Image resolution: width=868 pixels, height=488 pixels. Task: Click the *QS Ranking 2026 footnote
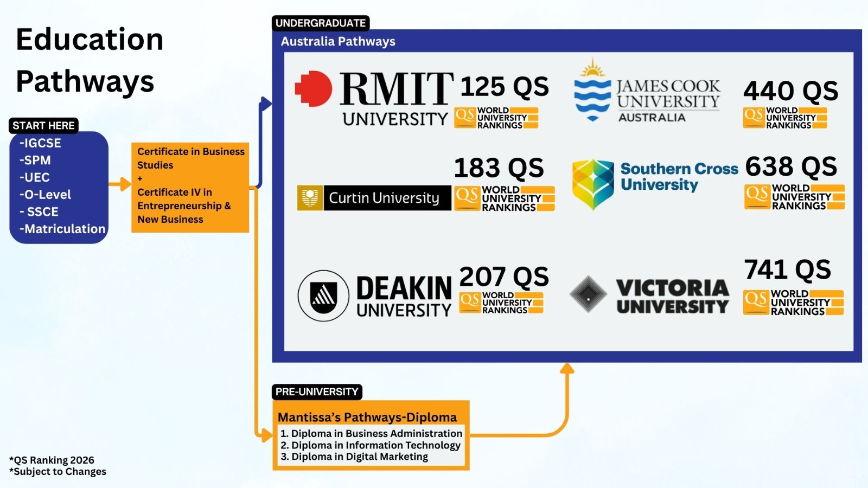[x=52, y=460]
